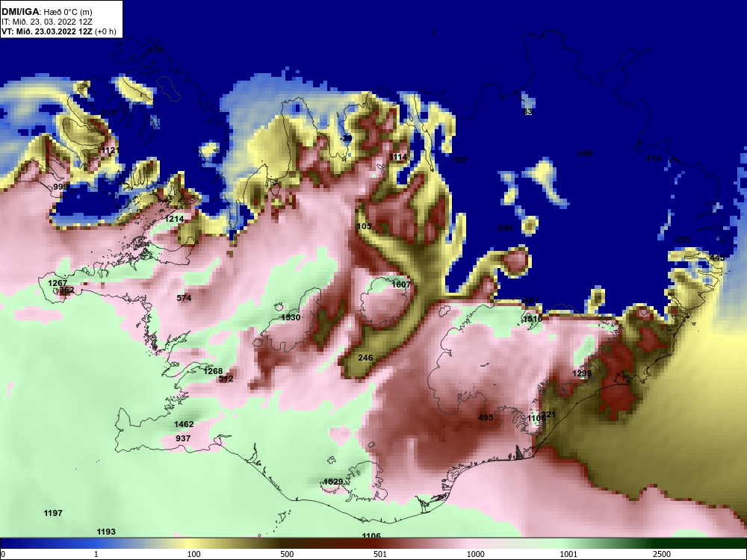The width and height of the screenshot is (747, 560).
Task: Click the -390 map label
Action: tap(504, 228)
